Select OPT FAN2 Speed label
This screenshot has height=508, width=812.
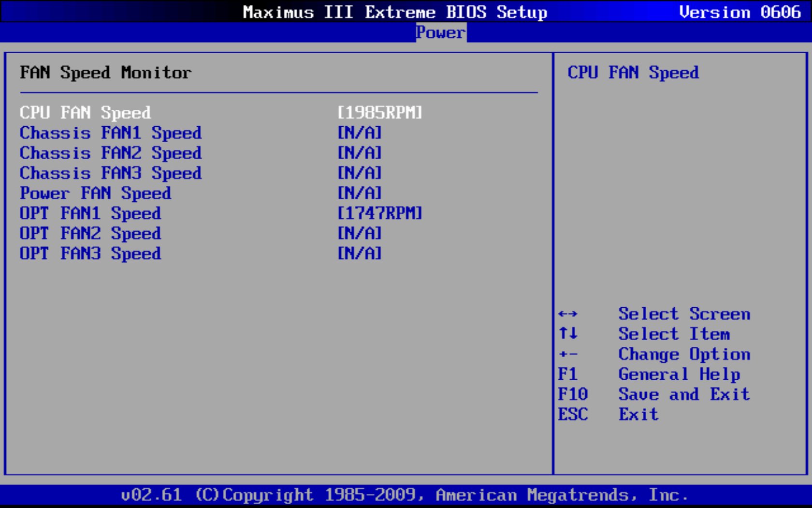(90, 234)
